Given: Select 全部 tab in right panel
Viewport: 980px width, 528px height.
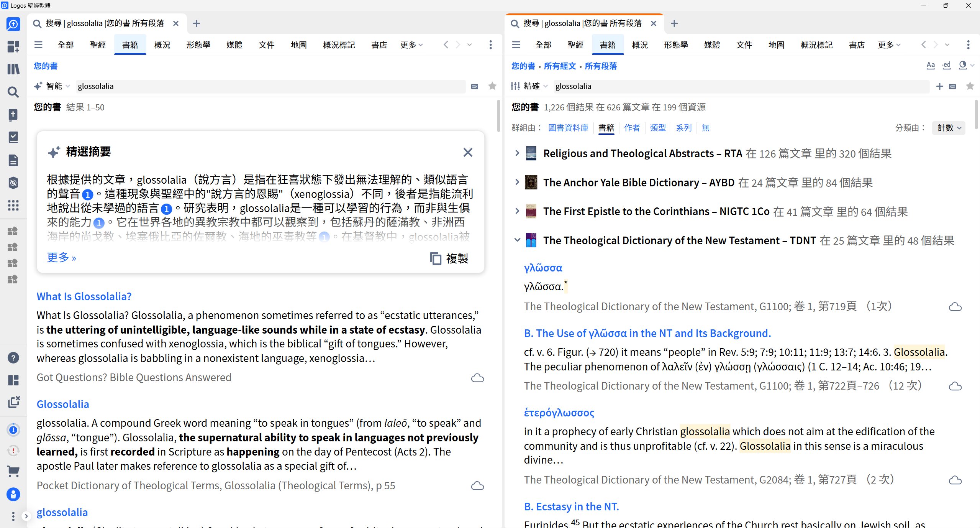Looking at the screenshot, I should 543,45.
